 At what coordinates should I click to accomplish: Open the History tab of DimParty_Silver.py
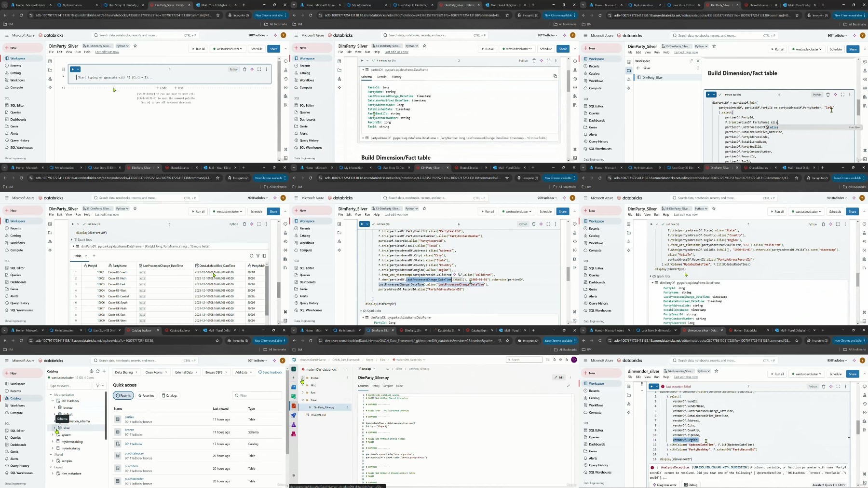tap(376, 386)
